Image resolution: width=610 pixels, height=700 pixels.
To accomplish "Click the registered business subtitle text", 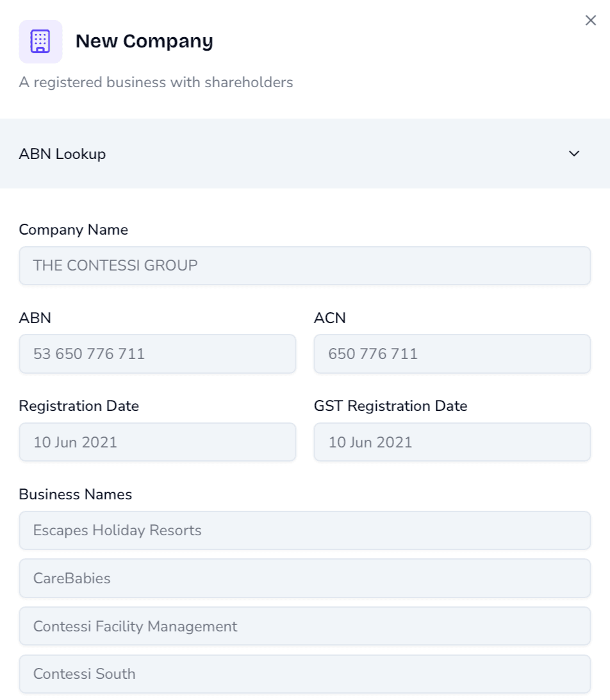I will [156, 82].
